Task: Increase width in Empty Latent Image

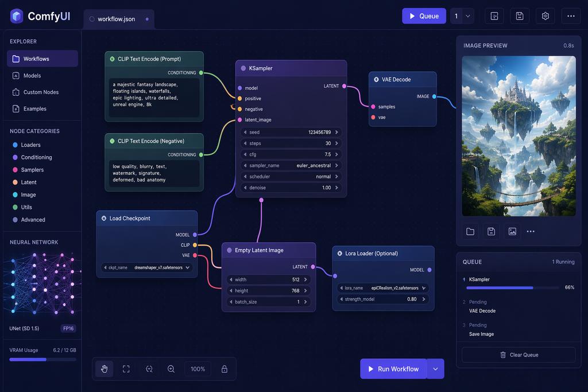Action: pyautogui.click(x=305, y=280)
